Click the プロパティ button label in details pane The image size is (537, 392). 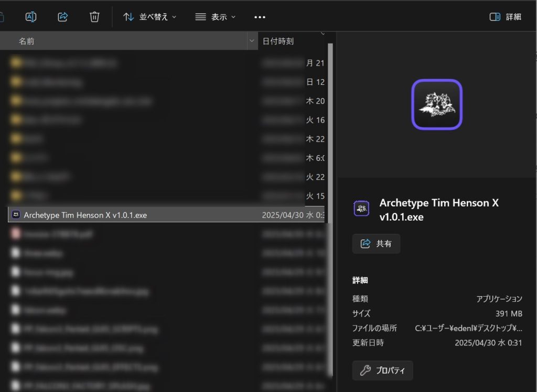pos(390,371)
